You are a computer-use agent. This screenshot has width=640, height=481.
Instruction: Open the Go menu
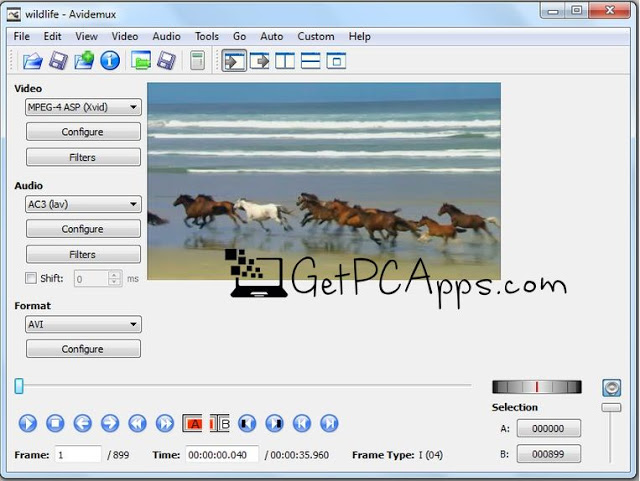(x=240, y=36)
